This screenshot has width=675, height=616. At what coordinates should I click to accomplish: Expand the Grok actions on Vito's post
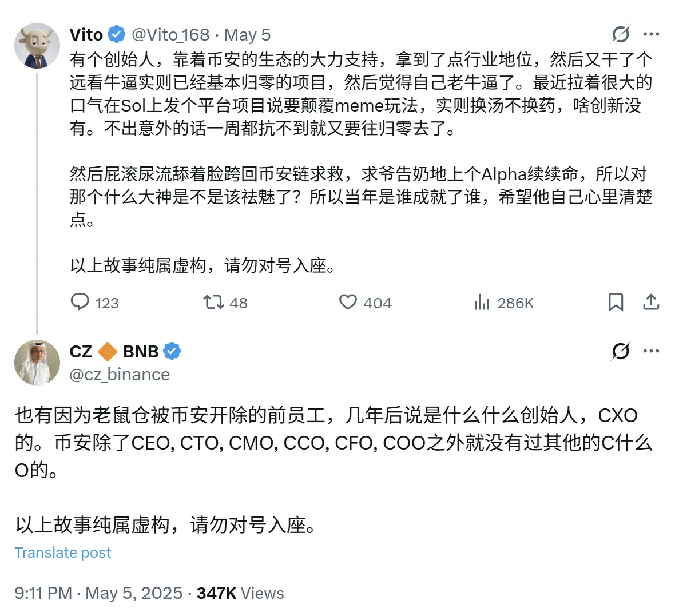click(x=620, y=34)
